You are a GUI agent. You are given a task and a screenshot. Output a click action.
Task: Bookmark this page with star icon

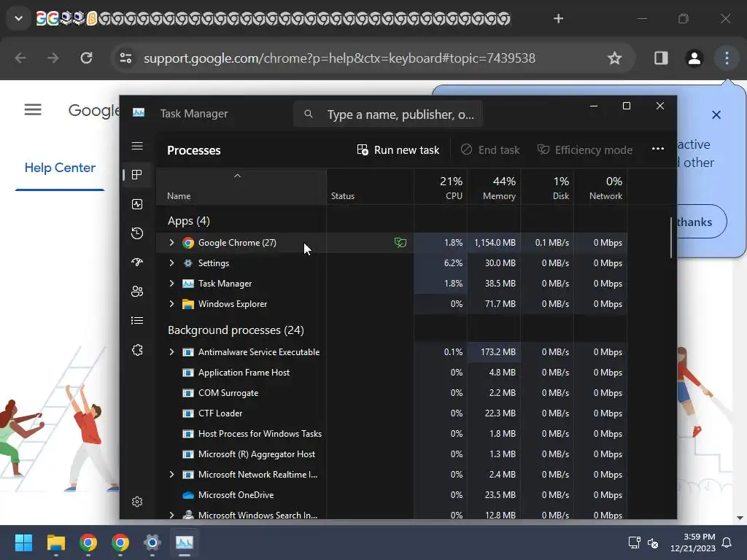point(614,58)
